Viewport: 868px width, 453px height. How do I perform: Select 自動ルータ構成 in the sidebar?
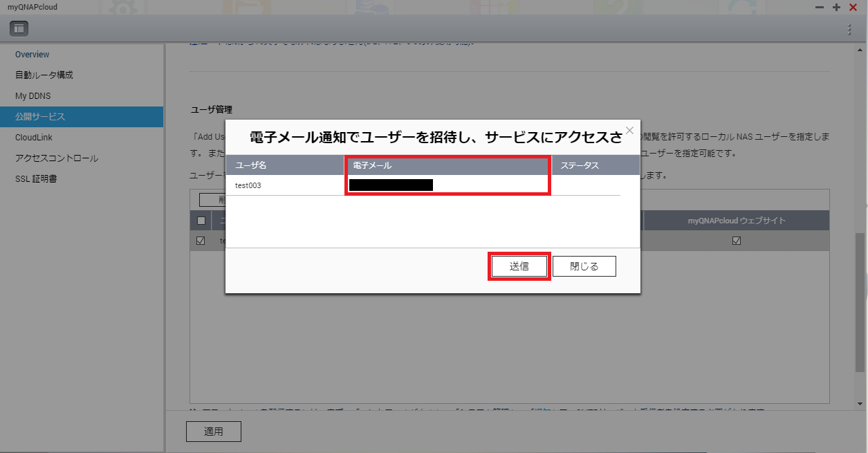(x=44, y=75)
